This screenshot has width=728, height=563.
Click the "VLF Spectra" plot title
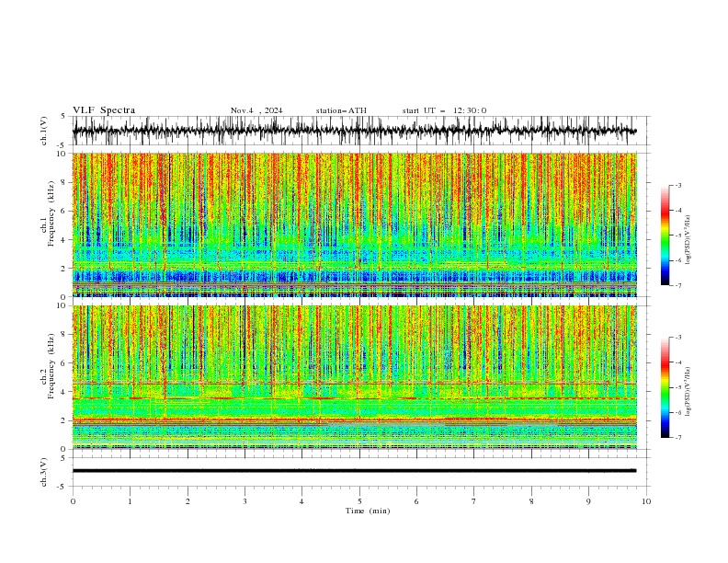click(x=104, y=110)
